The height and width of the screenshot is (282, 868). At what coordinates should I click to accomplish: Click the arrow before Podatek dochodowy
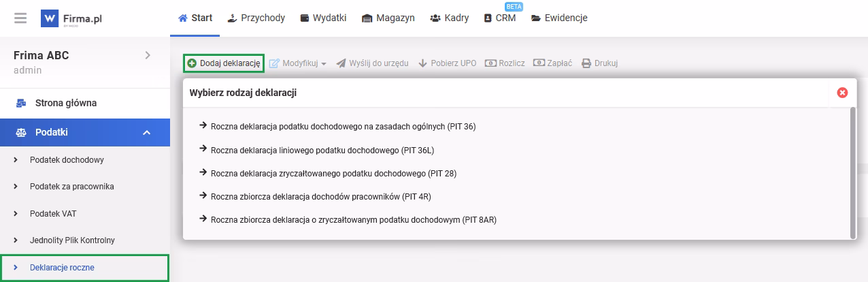16,160
